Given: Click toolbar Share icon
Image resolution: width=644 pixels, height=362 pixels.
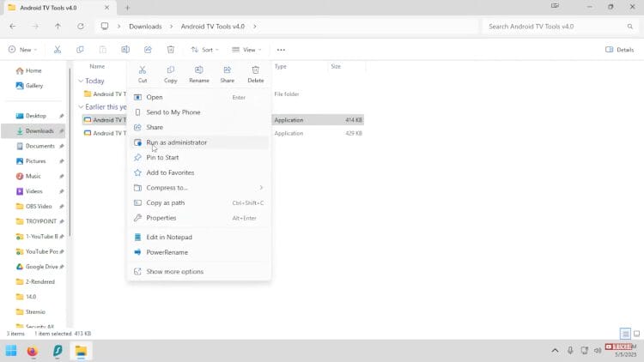Looking at the screenshot, I should pyautogui.click(x=148, y=50).
